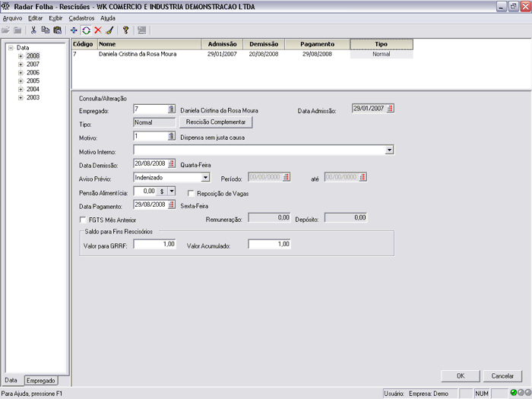This screenshot has width=532, height=399.
Task: Click the Cancelar button
Action: click(502, 375)
